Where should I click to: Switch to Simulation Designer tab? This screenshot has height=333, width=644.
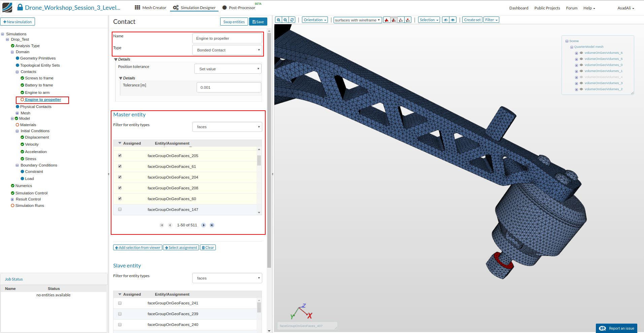194,8
